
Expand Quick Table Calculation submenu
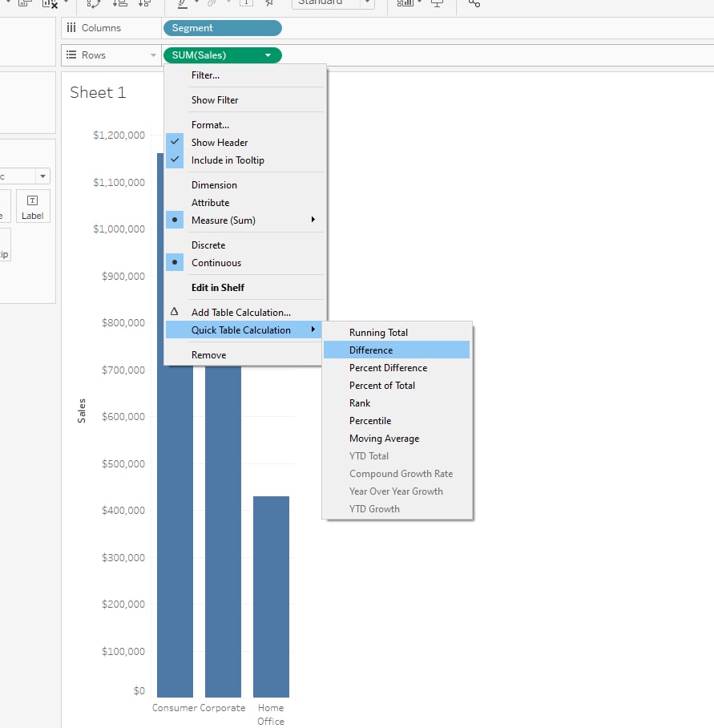pos(313,330)
